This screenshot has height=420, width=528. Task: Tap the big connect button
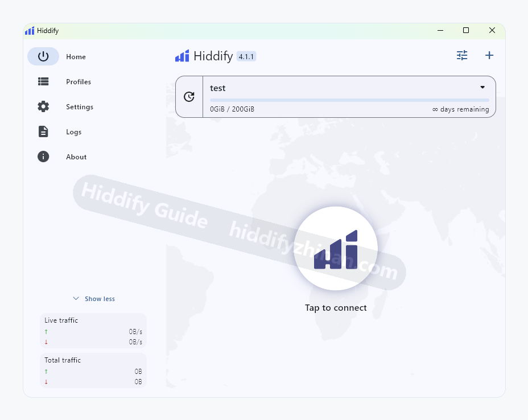pos(336,248)
